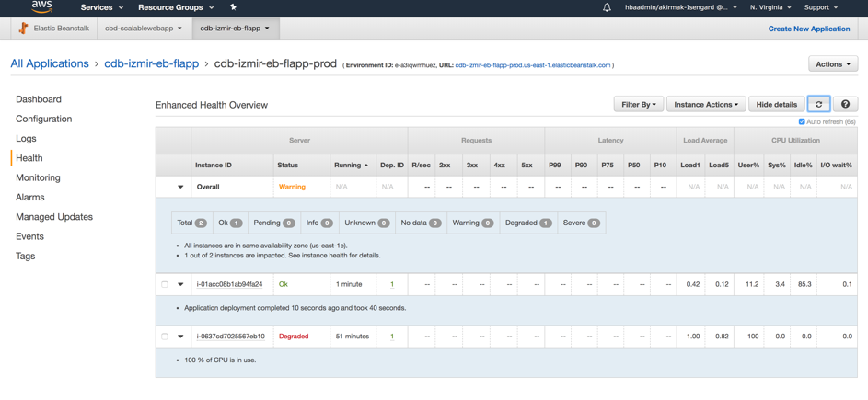Screen dimensions: 868x400
Task: Click the Load1 column header
Action: click(x=691, y=165)
